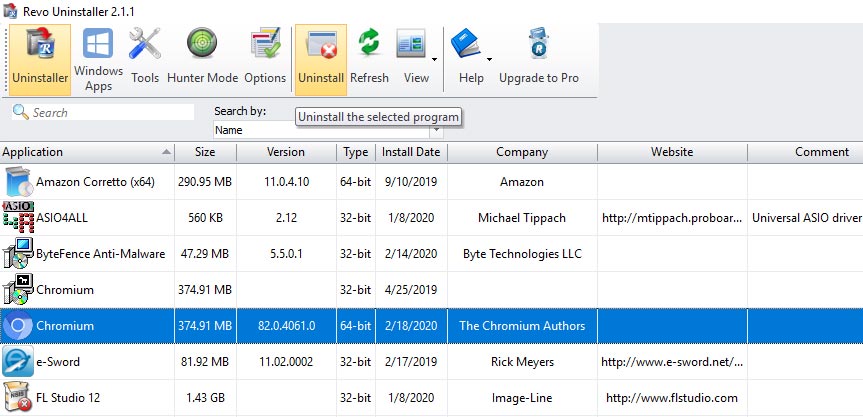Screen dimensions: 863x417
Task: Click the FL Studio 12 program icon
Action: tap(18, 398)
